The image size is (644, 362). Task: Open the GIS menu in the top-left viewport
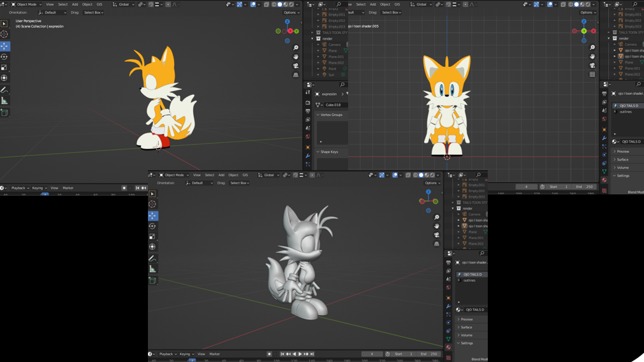click(99, 4)
